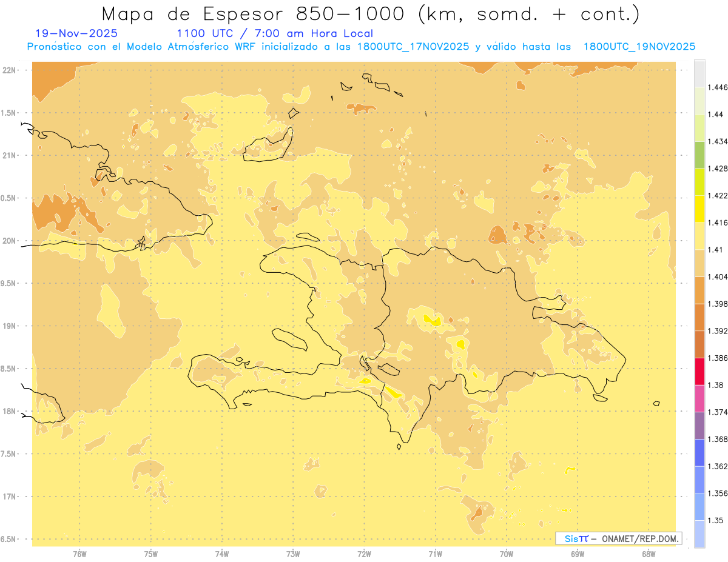Click the bright yellow 1.416–1.422 legend swatch
Screen dimensions: 728x562
coord(699,209)
